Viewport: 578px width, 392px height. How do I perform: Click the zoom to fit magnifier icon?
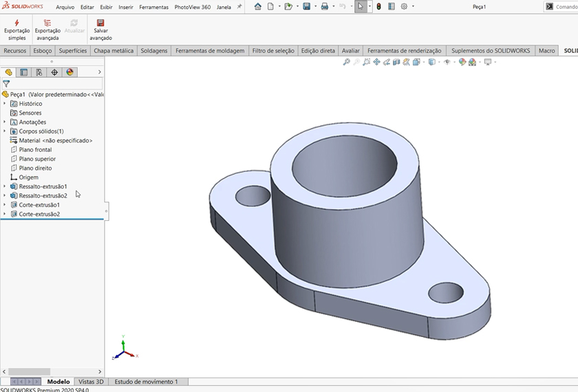(x=347, y=62)
